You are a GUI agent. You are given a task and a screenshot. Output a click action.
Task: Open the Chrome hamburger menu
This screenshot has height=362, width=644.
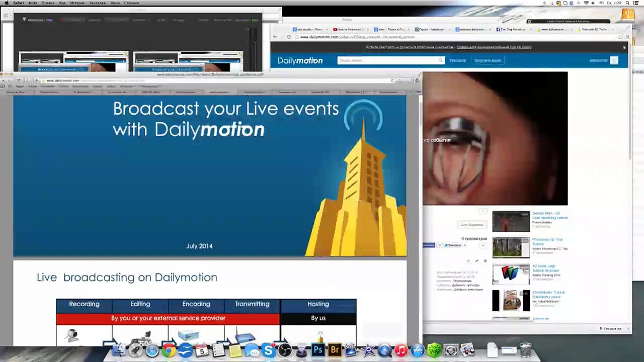pos(628,37)
